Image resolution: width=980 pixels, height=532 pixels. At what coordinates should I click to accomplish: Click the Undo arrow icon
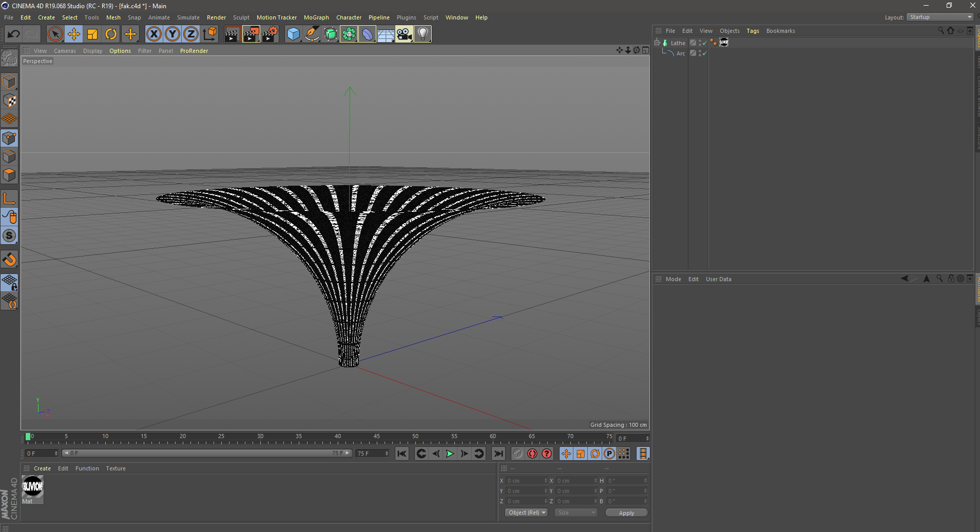14,34
